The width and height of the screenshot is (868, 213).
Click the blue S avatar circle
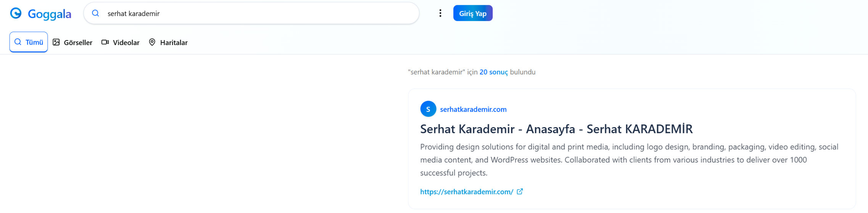click(428, 109)
